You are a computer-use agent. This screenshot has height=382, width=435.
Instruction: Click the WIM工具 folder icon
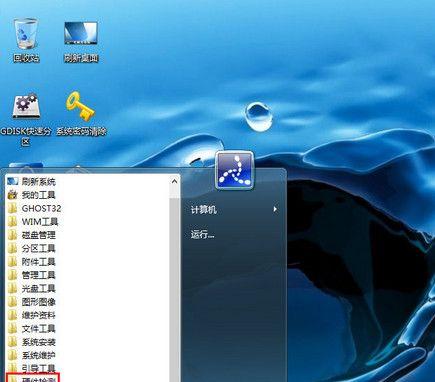(12, 222)
